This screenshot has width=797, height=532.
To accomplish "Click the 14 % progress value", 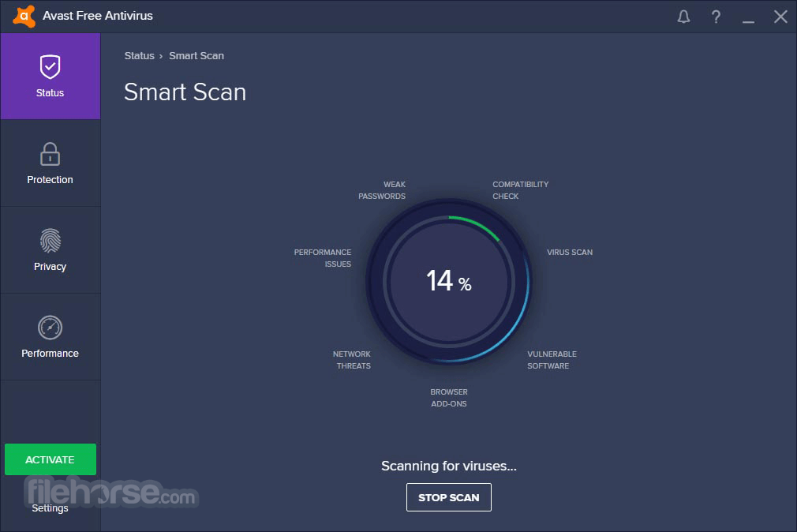I will [x=449, y=281].
